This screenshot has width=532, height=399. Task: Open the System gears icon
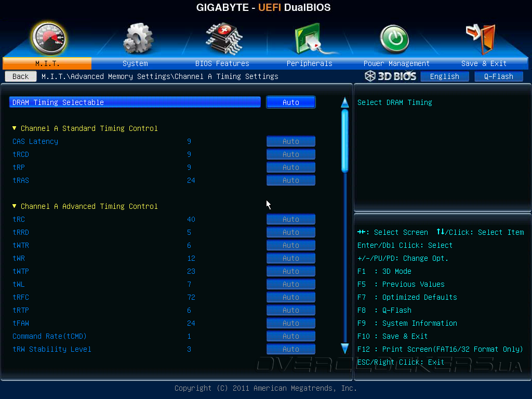coord(138,38)
